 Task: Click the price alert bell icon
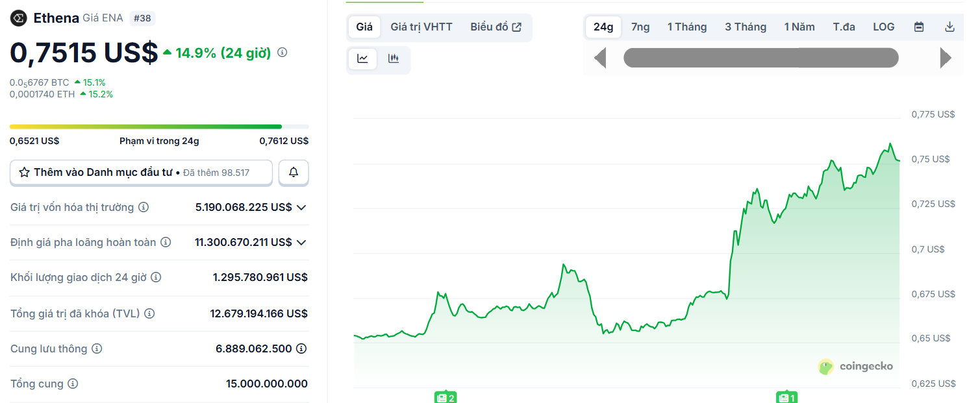coord(294,172)
